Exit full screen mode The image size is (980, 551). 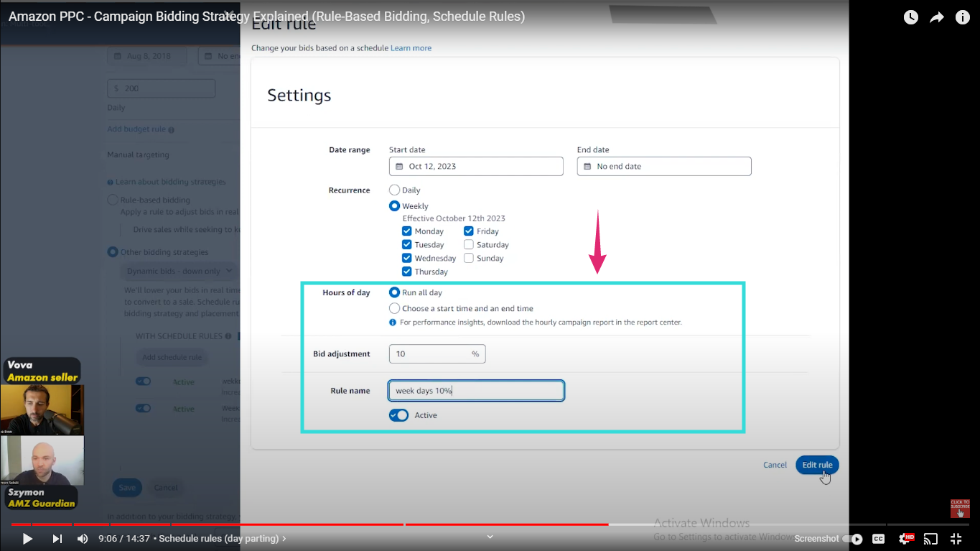956,538
